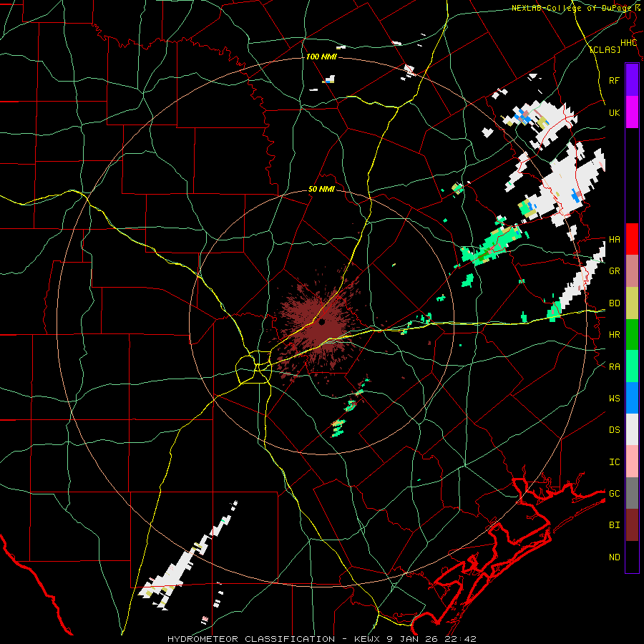Select the WS legend label text
Viewport: 644px width, 644px height.
coord(614,398)
